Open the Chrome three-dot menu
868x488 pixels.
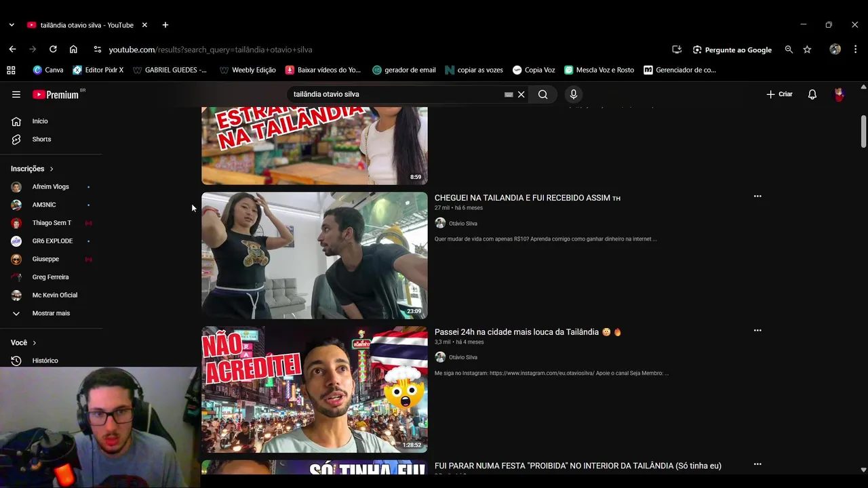tap(856, 49)
